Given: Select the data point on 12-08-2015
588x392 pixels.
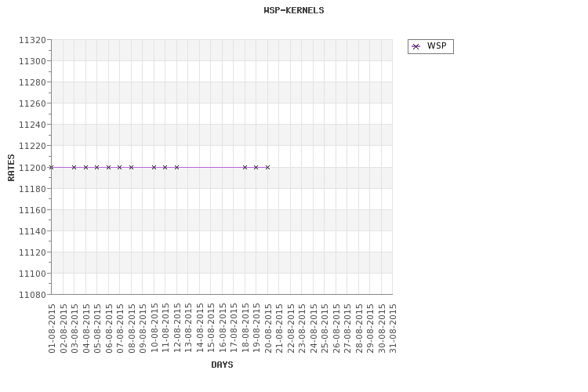Looking at the screenshot, I should 176,167.
